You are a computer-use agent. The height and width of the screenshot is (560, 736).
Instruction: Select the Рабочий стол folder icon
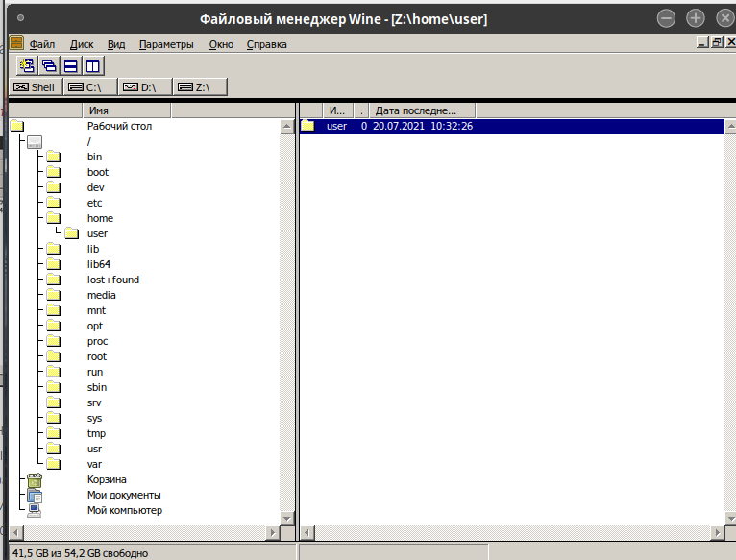coord(17,126)
